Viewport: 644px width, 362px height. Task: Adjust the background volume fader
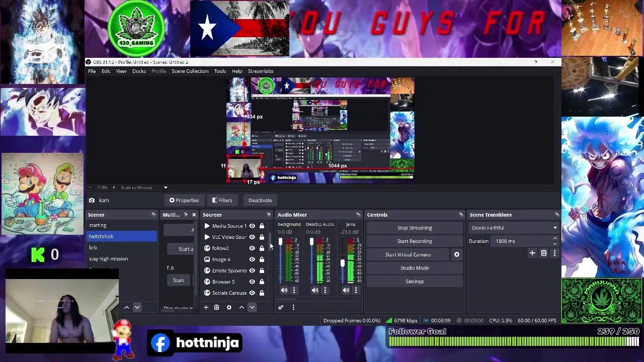(x=280, y=243)
